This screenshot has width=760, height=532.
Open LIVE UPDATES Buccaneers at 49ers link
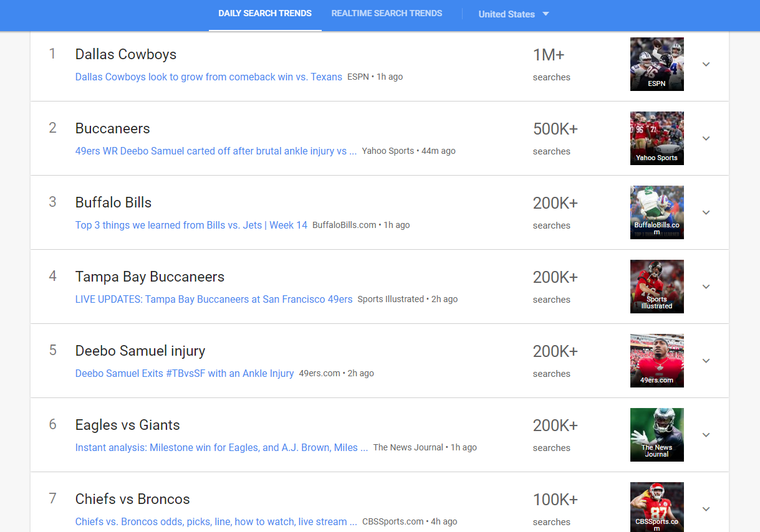[213, 300]
